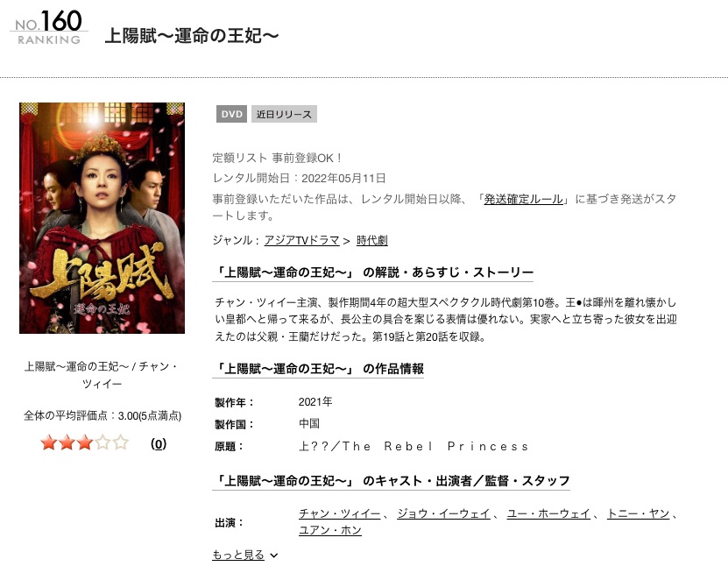Open cast member ユアン・ホン link
The width and height of the screenshot is (728, 573).
(330, 530)
